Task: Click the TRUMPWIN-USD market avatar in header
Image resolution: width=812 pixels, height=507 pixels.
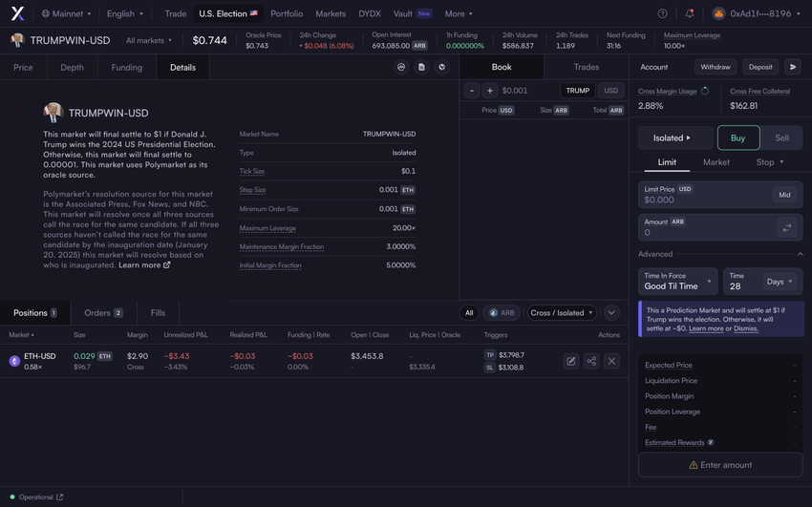Action: tap(17, 40)
